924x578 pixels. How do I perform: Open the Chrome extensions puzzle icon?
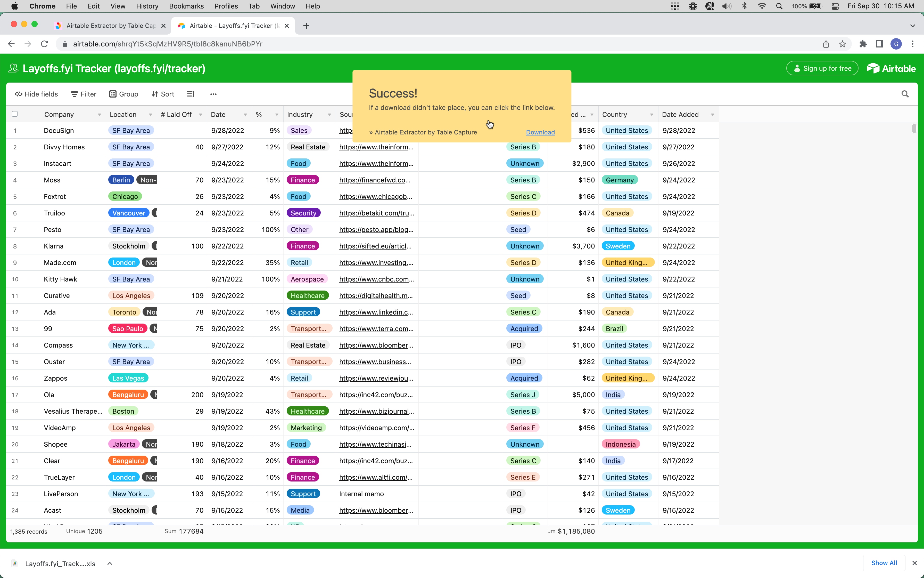[x=863, y=44]
